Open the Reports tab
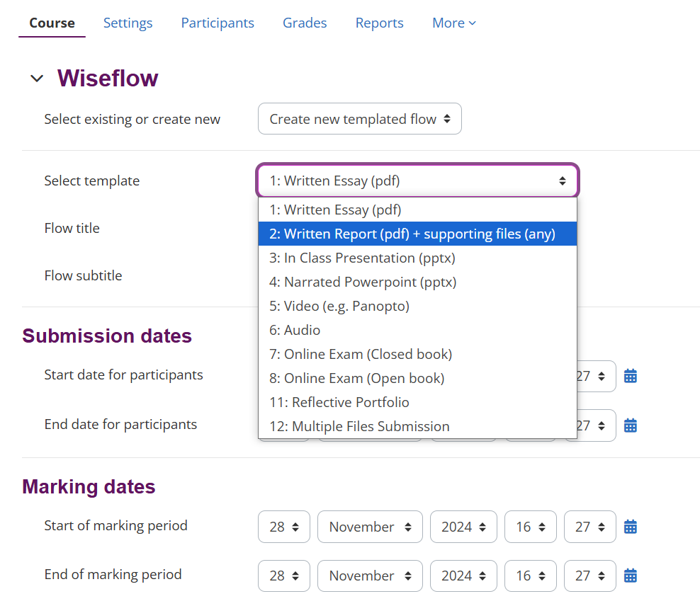 point(379,23)
